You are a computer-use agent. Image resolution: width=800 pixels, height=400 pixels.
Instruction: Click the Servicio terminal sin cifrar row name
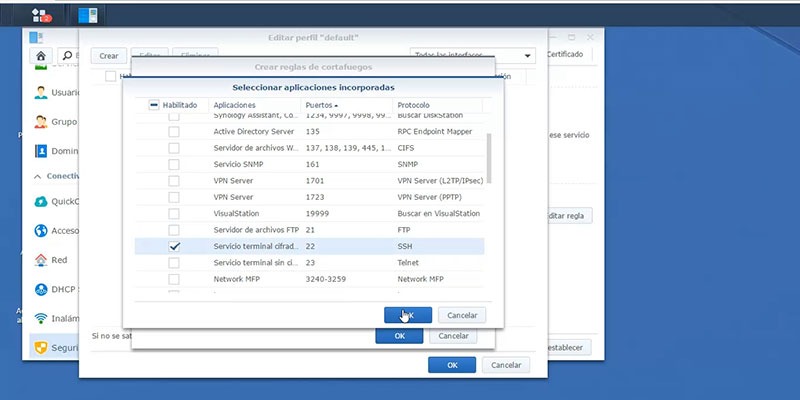coord(256,263)
